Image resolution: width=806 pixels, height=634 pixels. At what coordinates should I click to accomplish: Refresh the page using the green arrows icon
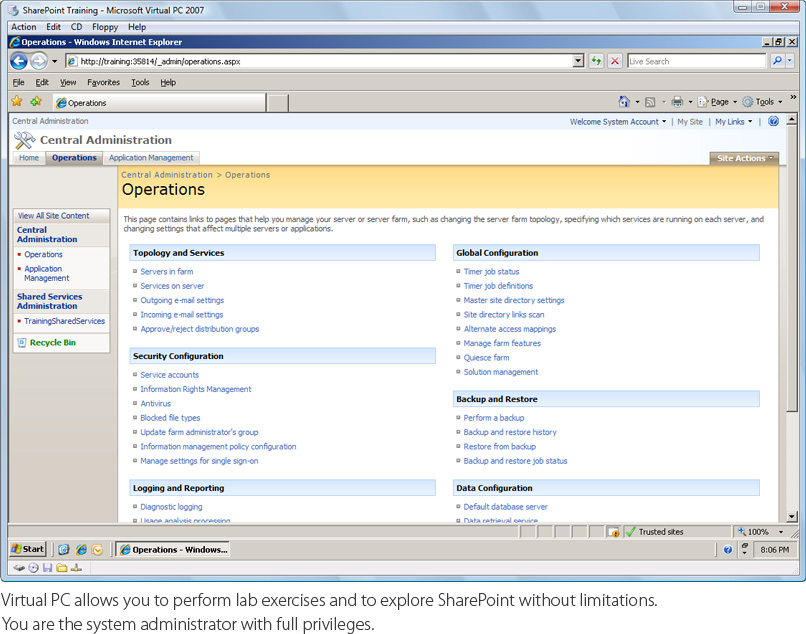[x=596, y=61]
